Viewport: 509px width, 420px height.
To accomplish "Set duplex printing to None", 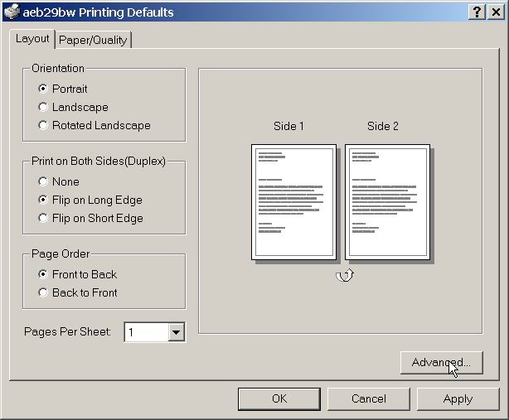I will [58, 181].
